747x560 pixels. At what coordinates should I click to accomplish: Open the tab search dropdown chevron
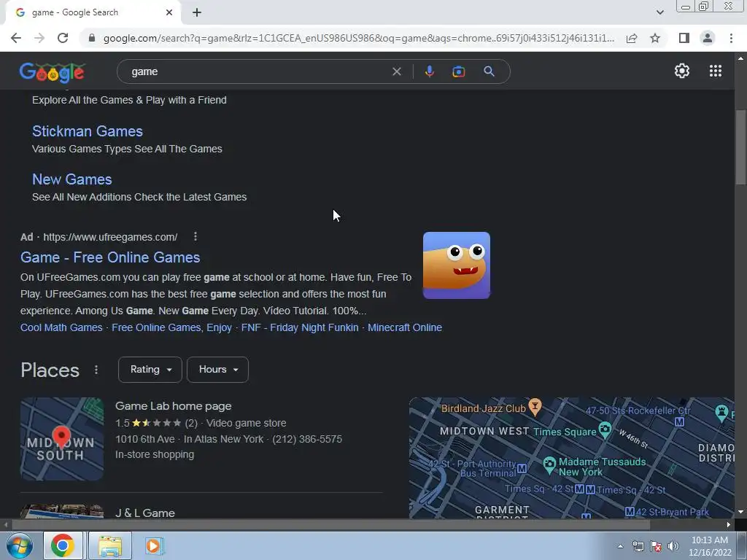pos(659,12)
